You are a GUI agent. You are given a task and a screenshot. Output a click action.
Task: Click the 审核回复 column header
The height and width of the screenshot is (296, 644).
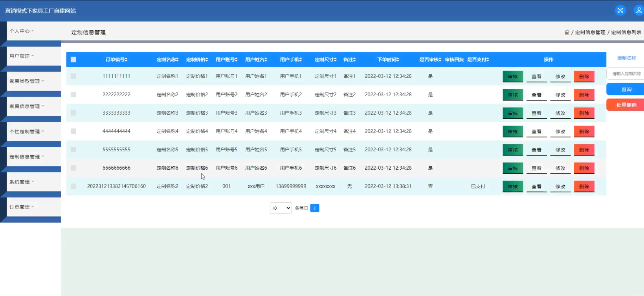(x=454, y=60)
